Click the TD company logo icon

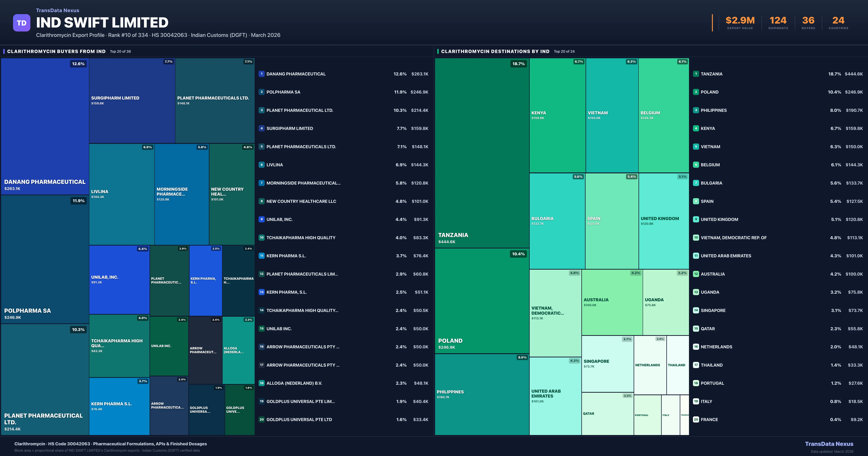pos(22,23)
